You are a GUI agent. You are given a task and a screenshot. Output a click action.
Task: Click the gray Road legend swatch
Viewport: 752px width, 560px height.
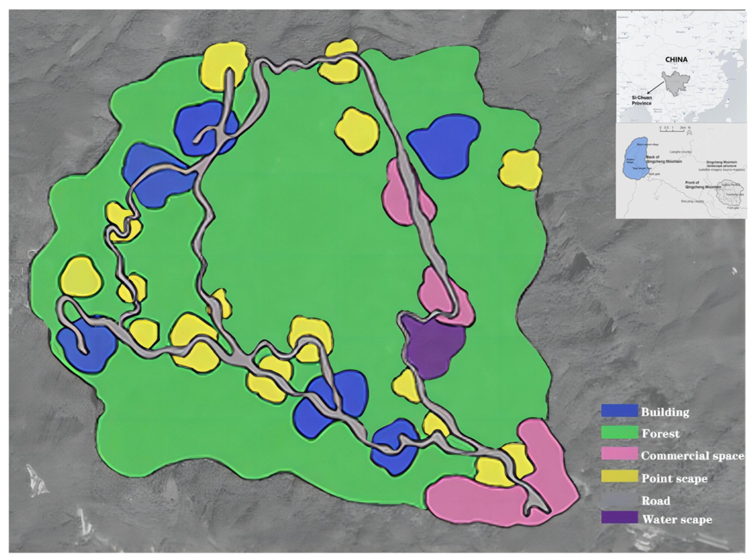point(619,498)
